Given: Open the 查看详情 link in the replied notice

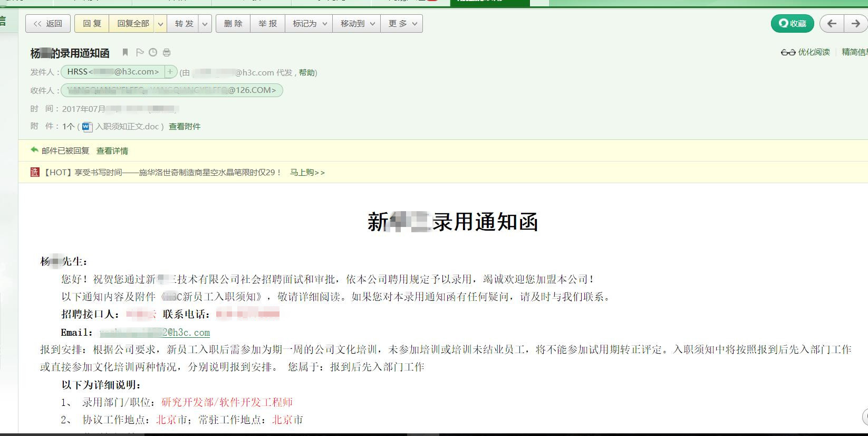Looking at the screenshot, I should tap(112, 151).
